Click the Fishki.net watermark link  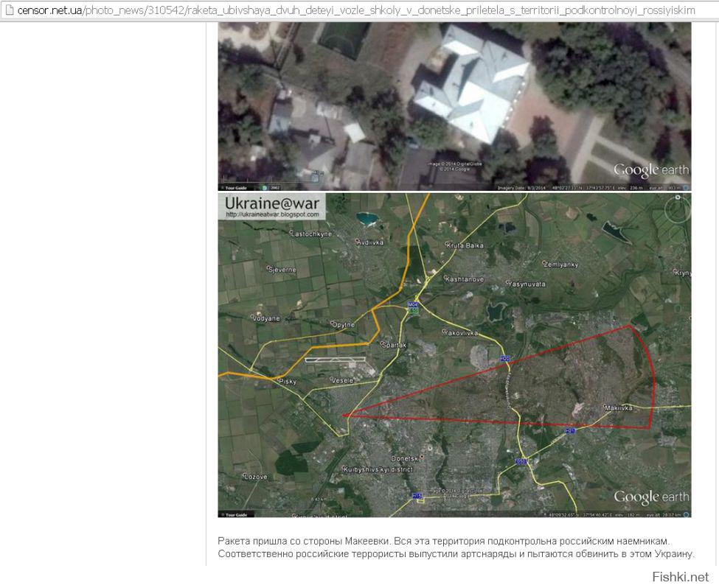680,576
